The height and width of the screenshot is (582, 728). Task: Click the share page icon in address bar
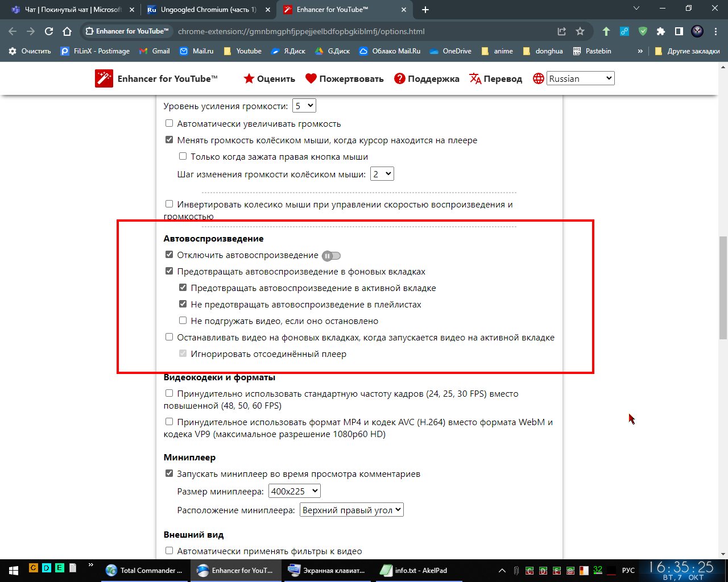point(561,31)
